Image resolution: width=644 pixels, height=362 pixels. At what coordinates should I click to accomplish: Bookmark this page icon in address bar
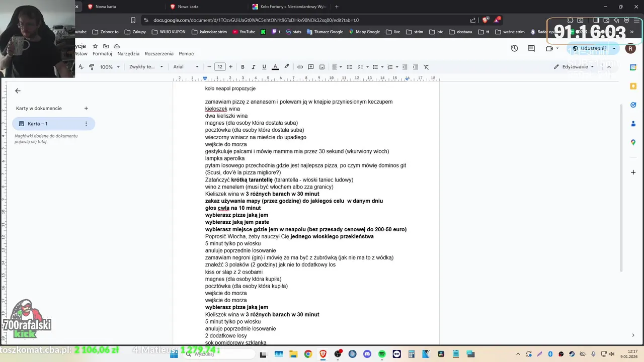[133, 20]
